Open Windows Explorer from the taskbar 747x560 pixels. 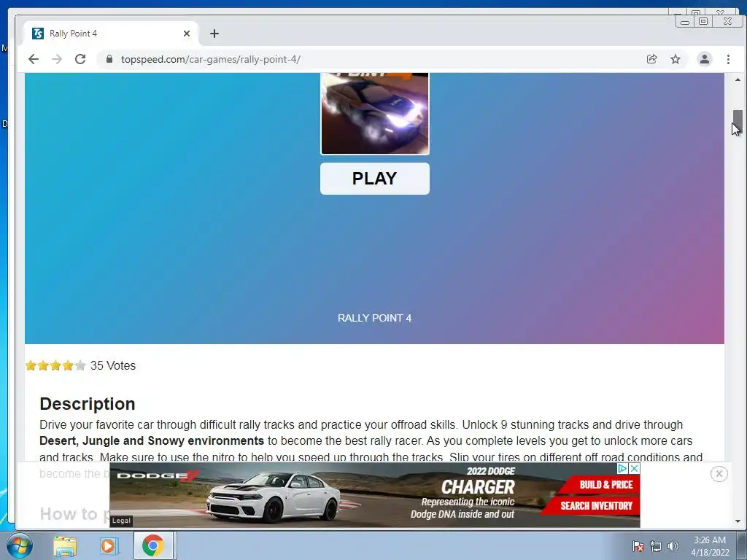(65, 545)
